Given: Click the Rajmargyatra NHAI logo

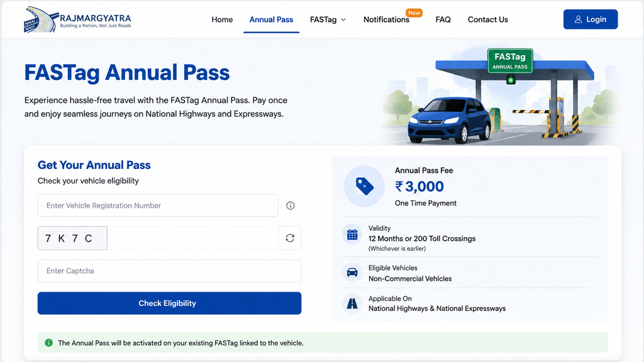Looking at the screenshot, I should 77,19.
